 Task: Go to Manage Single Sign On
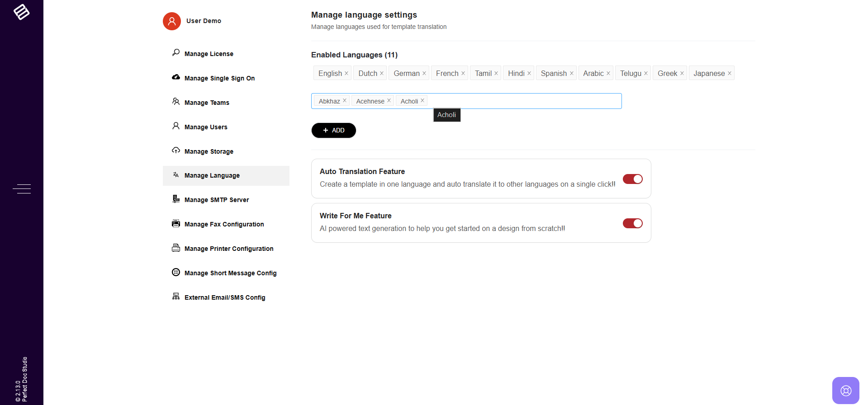point(219,78)
